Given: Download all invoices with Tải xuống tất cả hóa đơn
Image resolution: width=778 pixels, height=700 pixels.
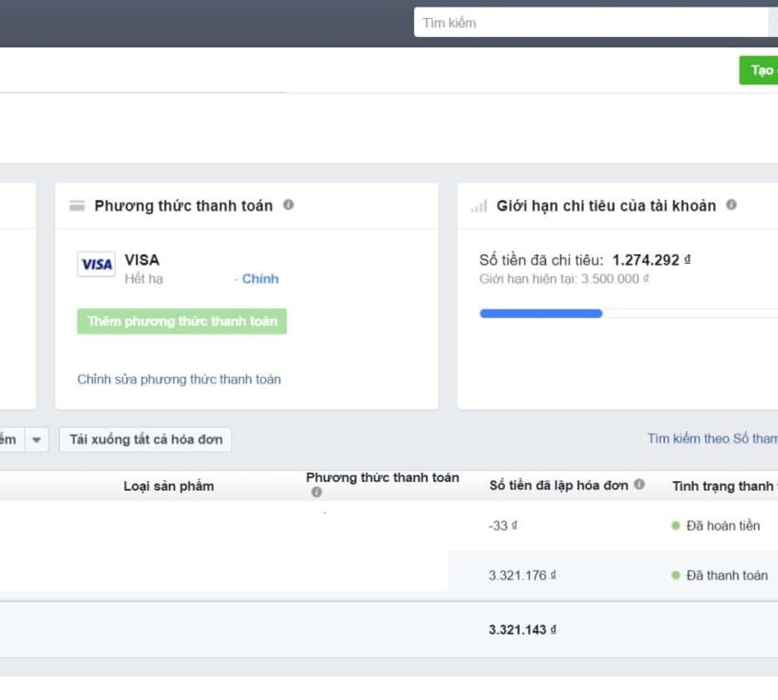Looking at the screenshot, I should (x=145, y=439).
